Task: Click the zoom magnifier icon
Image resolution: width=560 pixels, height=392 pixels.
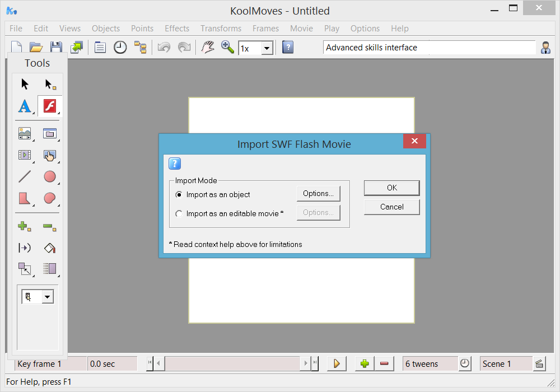Action: pos(227,47)
